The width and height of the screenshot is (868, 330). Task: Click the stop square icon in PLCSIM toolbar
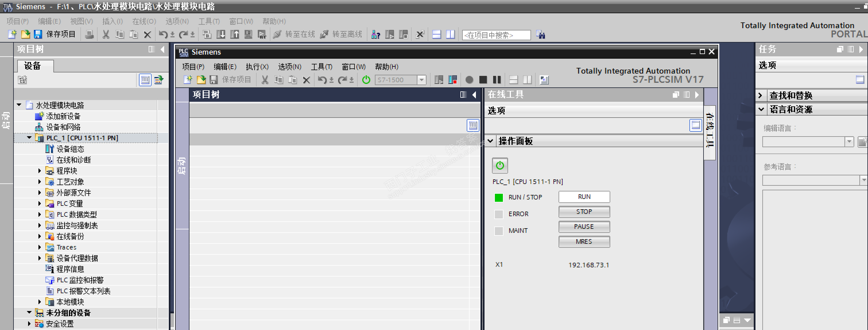click(483, 80)
